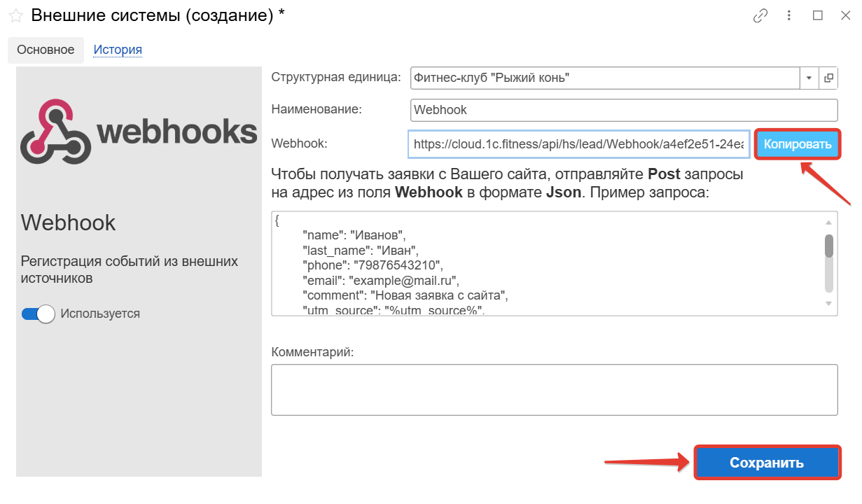The width and height of the screenshot is (862, 504).
Task: Save the webhook with Сохранить button
Action: pos(767,463)
